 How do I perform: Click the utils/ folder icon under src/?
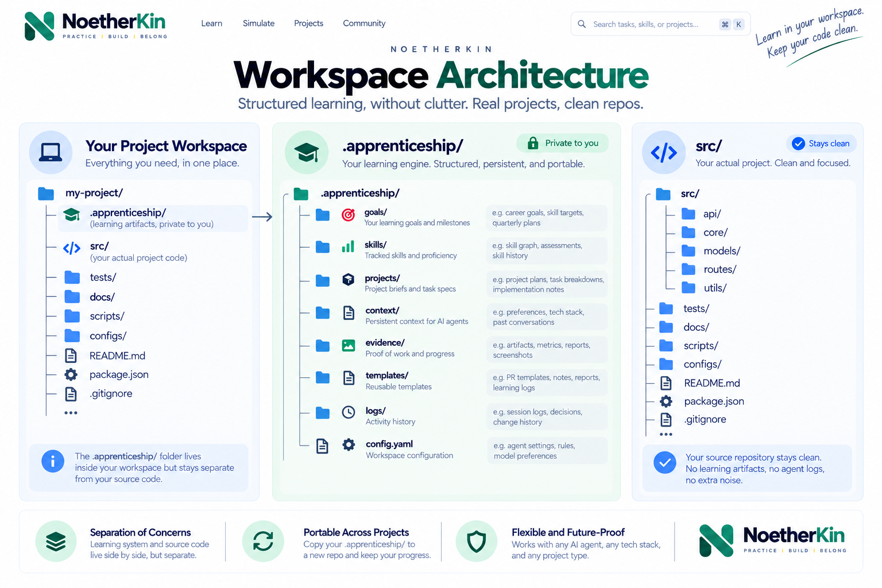pyautogui.click(x=688, y=288)
